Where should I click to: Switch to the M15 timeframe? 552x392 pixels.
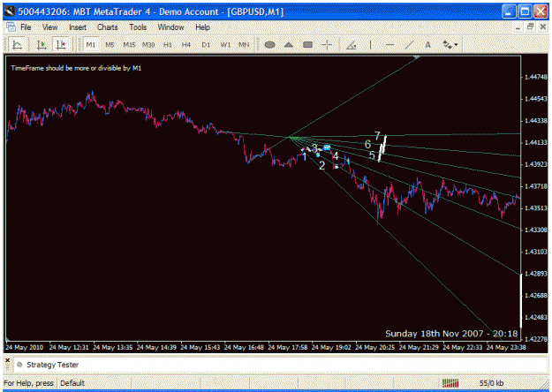coord(129,45)
